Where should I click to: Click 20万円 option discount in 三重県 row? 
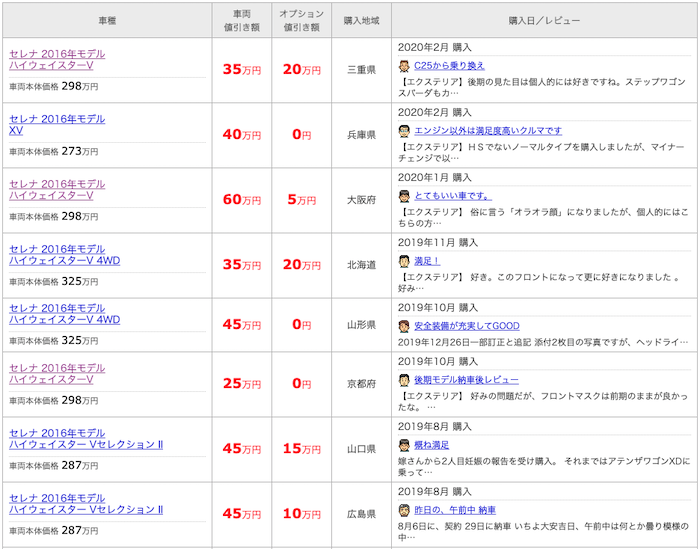point(302,70)
